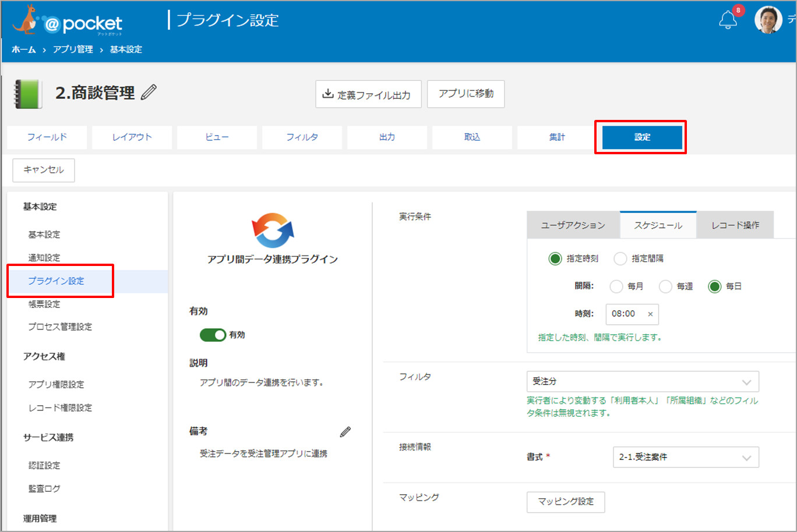
Task: Switch to the 出力 tab
Action: (x=387, y=137)
